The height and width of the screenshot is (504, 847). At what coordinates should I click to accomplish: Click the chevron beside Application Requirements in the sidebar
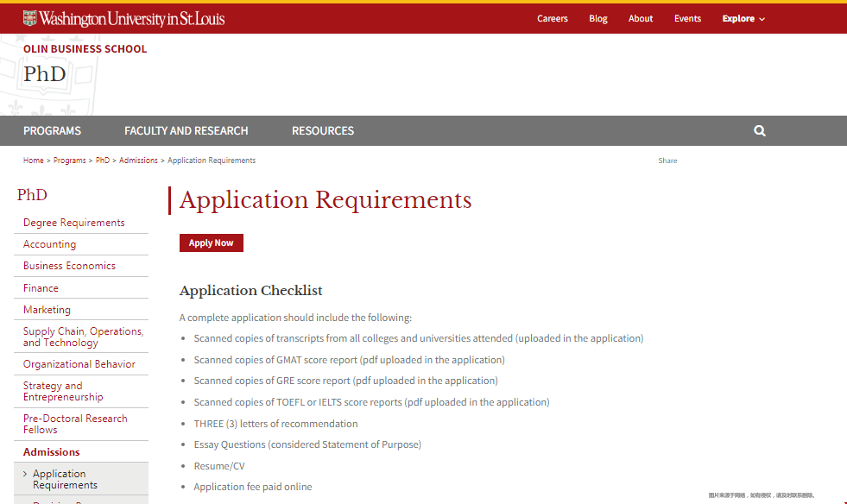[x=25, y=474]
